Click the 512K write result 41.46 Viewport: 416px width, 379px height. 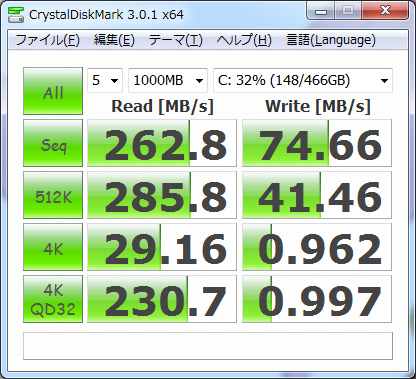(x=317, y=195)
